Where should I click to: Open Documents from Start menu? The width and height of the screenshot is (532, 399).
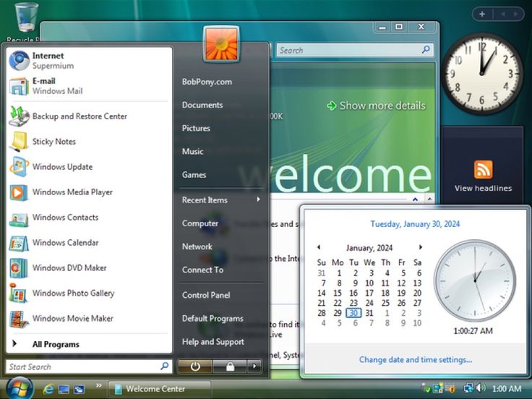202,106
